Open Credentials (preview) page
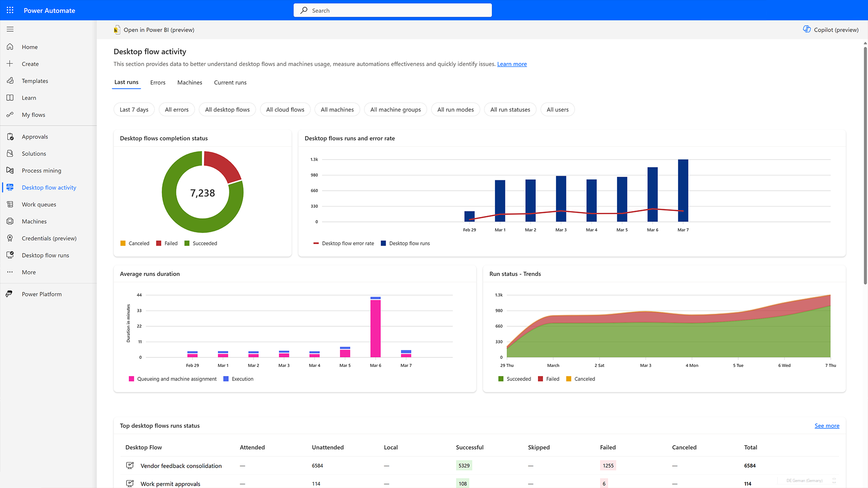The image size is (868, 488). 49,238
